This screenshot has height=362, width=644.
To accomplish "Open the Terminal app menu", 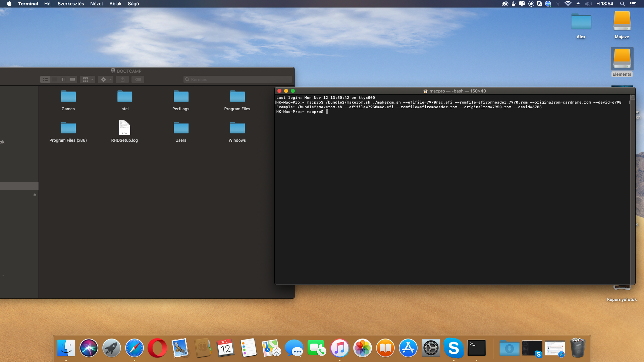I will click(28, 4).
